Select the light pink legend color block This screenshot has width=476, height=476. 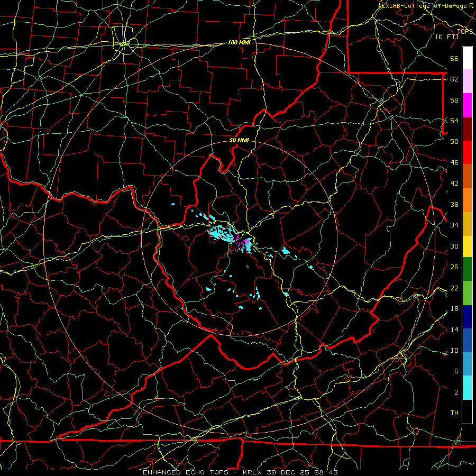(467, 81)
